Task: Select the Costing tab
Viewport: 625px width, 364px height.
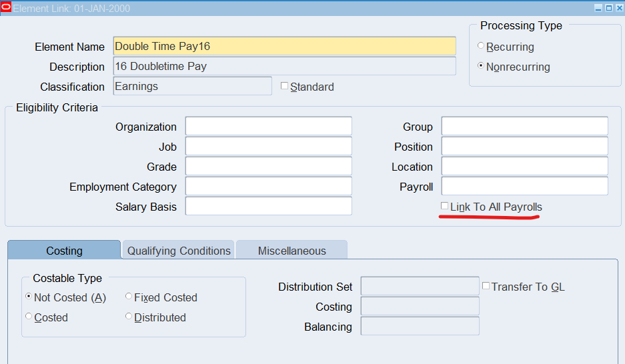Action: click(x=64, y=251)
